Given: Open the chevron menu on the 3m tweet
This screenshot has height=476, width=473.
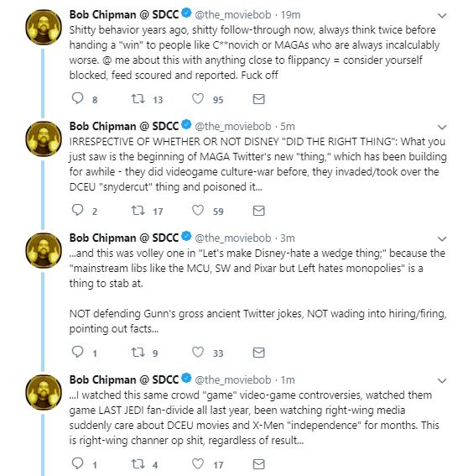Looking at the screenshot, I should coord(442,239).
